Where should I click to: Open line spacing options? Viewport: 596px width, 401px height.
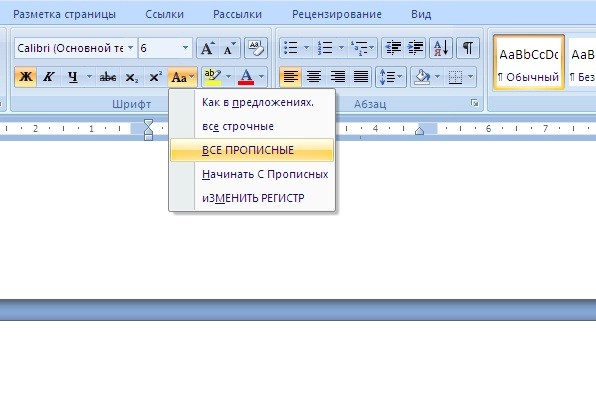pyautogui.click(x=391, y=77)
